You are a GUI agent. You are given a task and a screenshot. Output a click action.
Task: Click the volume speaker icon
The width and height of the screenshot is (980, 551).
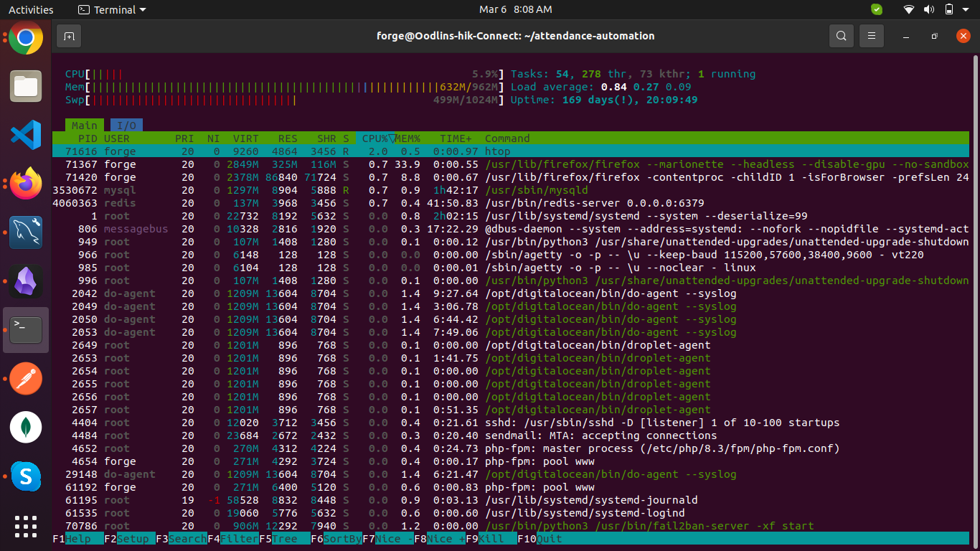[x=929, y=10]
